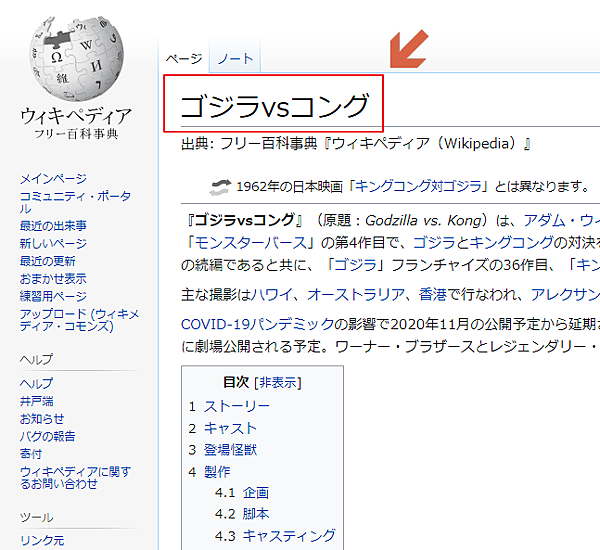Open コミュニティ・ポータル link
The image size is (600, 550).
point(75,202)
